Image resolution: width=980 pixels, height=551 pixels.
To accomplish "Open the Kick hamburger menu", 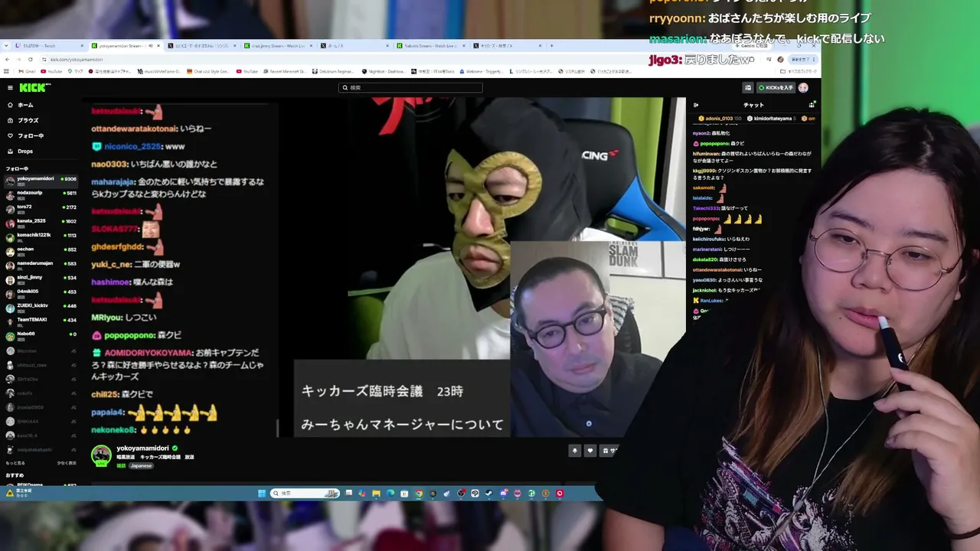I will pos(10,88).
